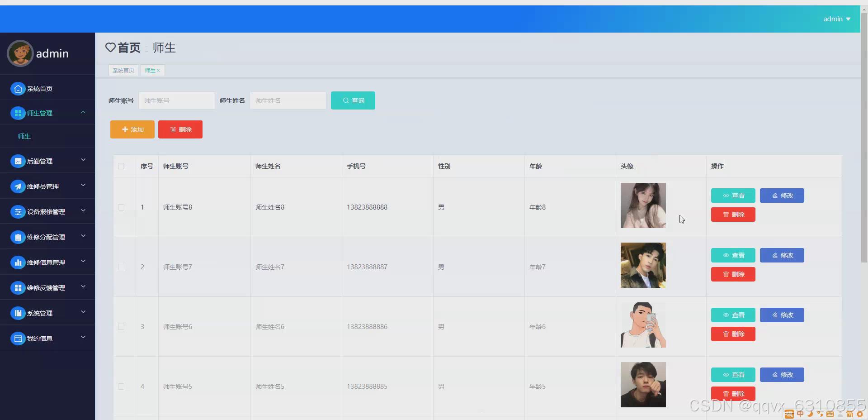Screen dimensions: 868x420
Task: Click the 师生管理 grid icon
Action: (18, 113)
